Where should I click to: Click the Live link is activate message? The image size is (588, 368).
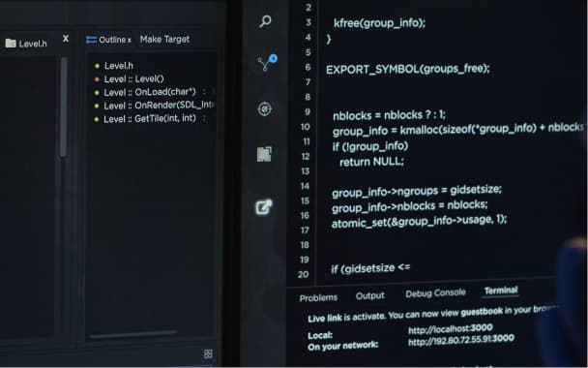point(433,314)
